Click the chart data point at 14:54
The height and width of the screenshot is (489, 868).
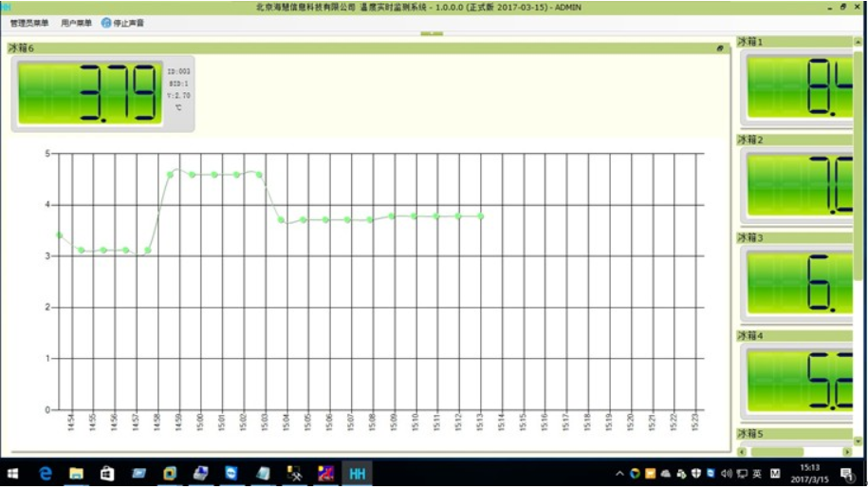tap(59, 235)
